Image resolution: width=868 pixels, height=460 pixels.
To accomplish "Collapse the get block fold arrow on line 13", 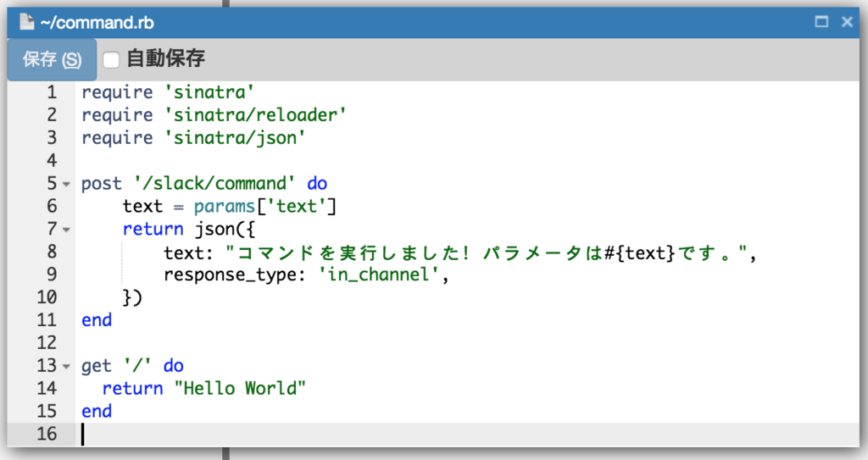I will (x=66, y=366).
